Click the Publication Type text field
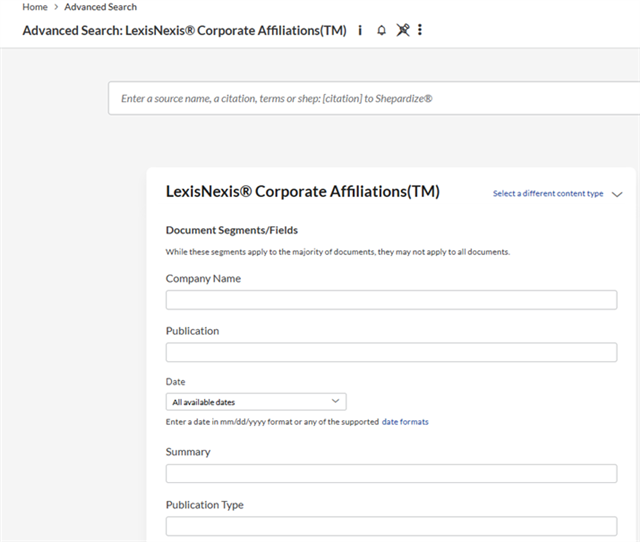640x542 pixels. click(x=391, y=526)
